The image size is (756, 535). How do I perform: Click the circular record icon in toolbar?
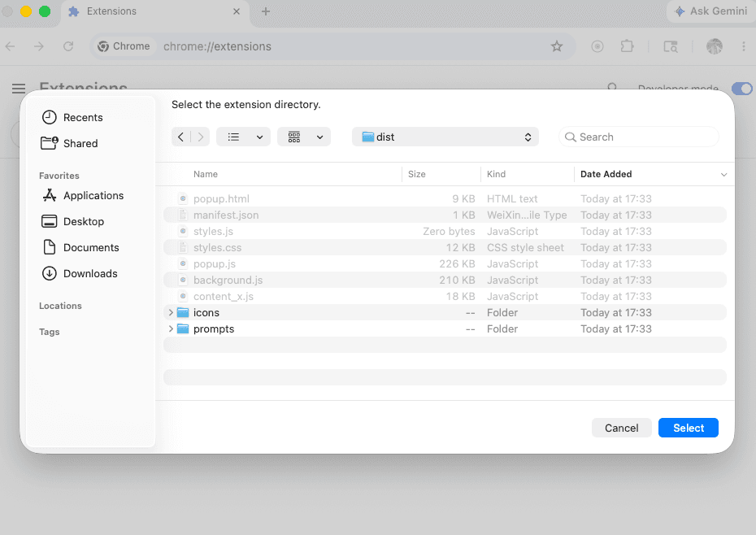point(597,46)
